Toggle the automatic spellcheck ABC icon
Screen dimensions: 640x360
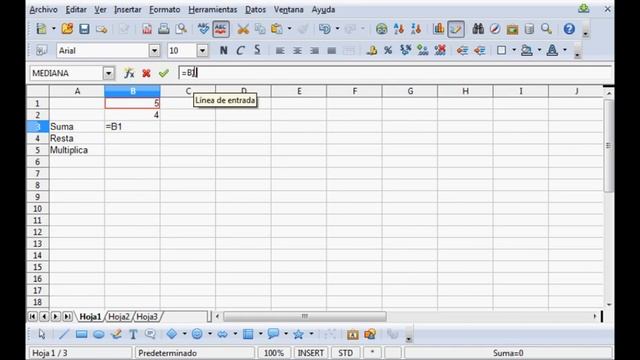click(x=221, y=29)
